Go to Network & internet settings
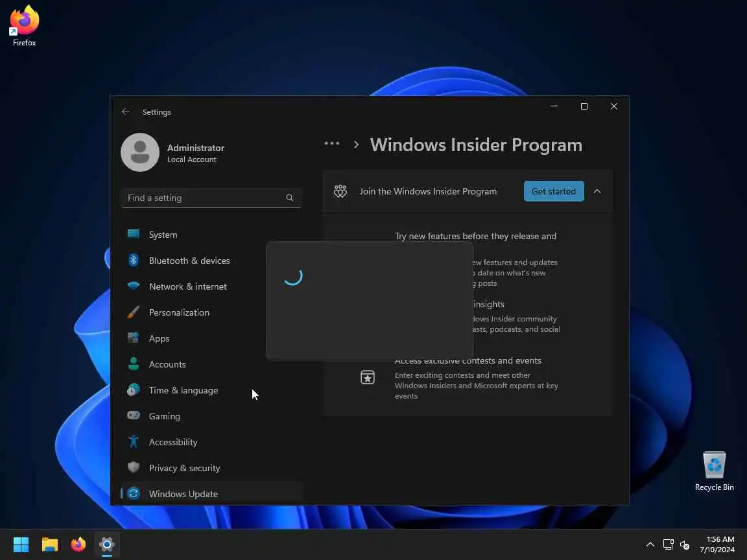The height and width of the screenshot is (560, 747). [187, 286]
